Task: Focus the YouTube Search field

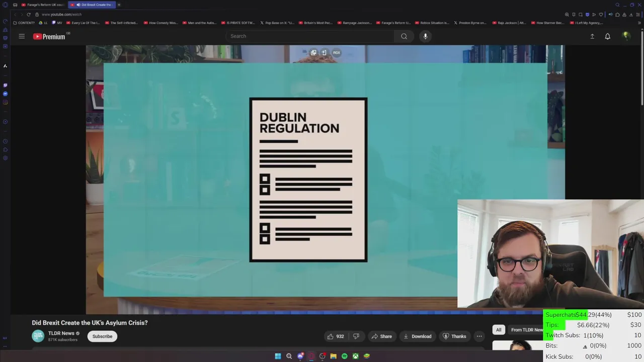Action: tap(309, 36)
